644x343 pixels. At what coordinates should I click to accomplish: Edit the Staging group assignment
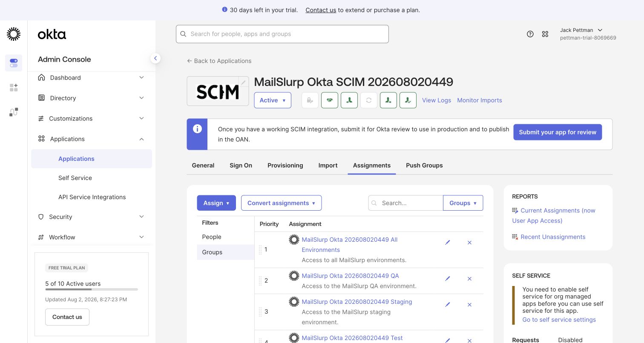tap(448, 305)
